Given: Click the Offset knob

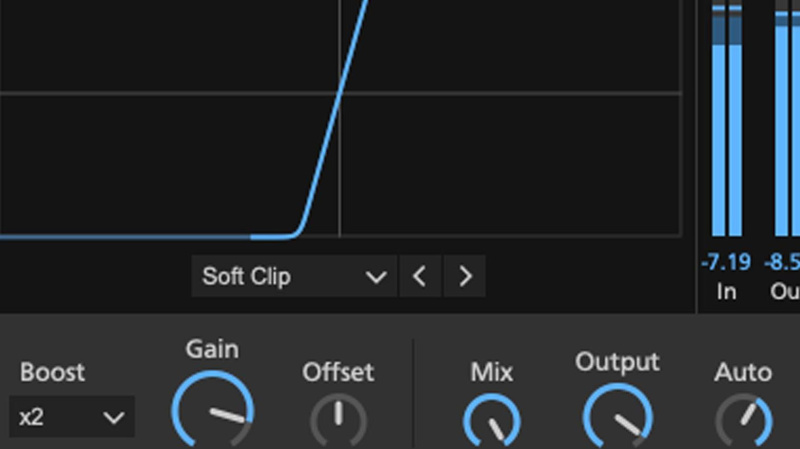Looking at the screenshot, I should coord(338,421).
